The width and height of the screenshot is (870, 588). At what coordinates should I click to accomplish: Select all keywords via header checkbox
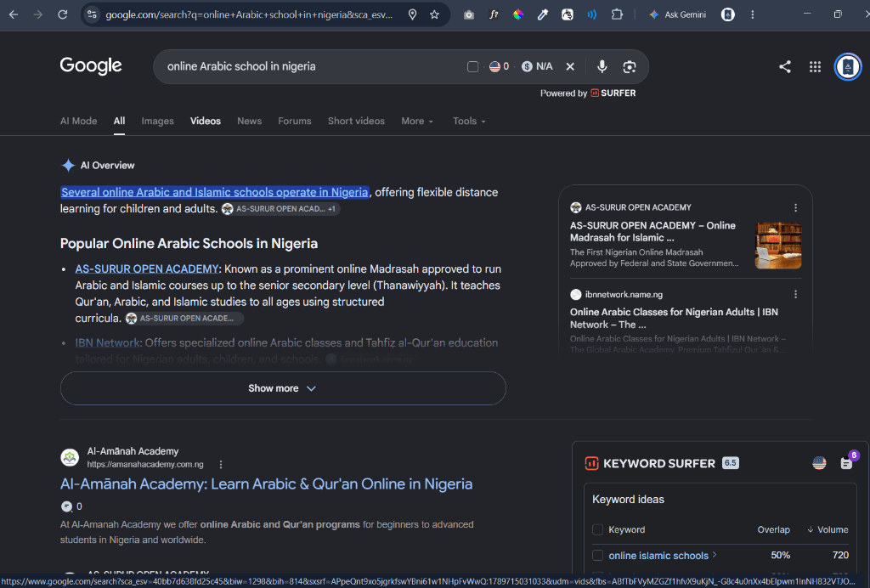[x=597, y=529]
